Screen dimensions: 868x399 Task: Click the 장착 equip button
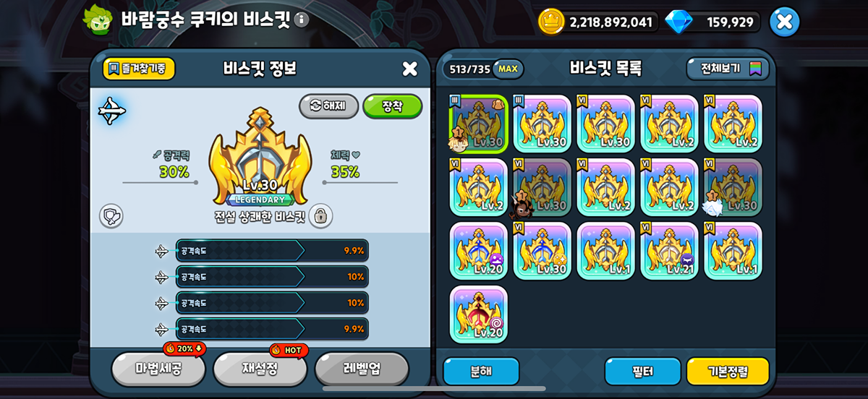click(x=392, y=106)
